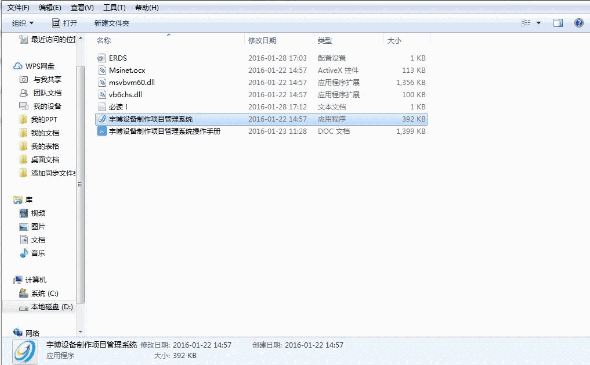Select the 宇博设备制作项目管理系统操作手册 DOC icon
The width and height of the screenshot is (590, 365).
102,131
